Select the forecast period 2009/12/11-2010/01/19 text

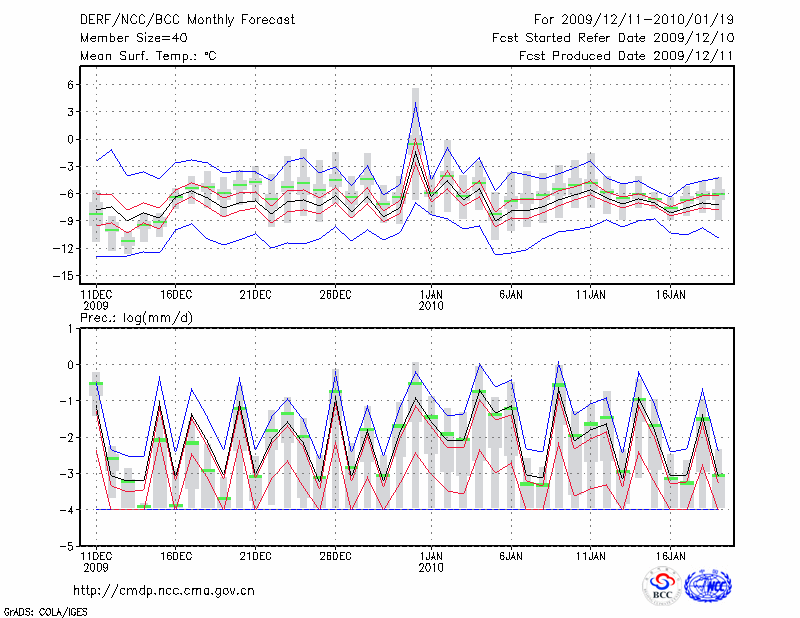coord(634,19)
